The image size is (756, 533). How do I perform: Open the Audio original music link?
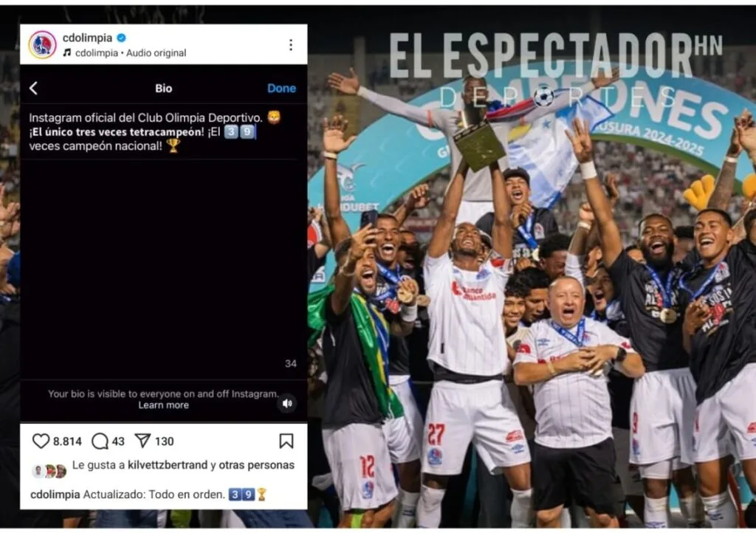click(157, 53)
